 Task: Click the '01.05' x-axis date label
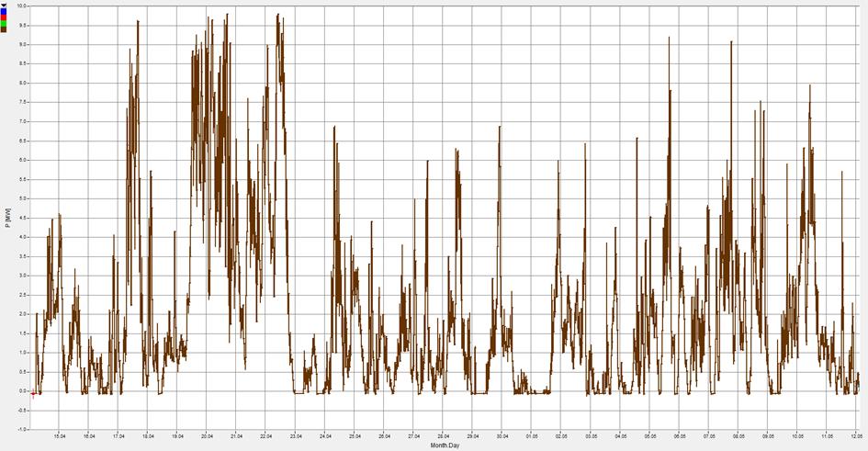click(x=532, y=436)
